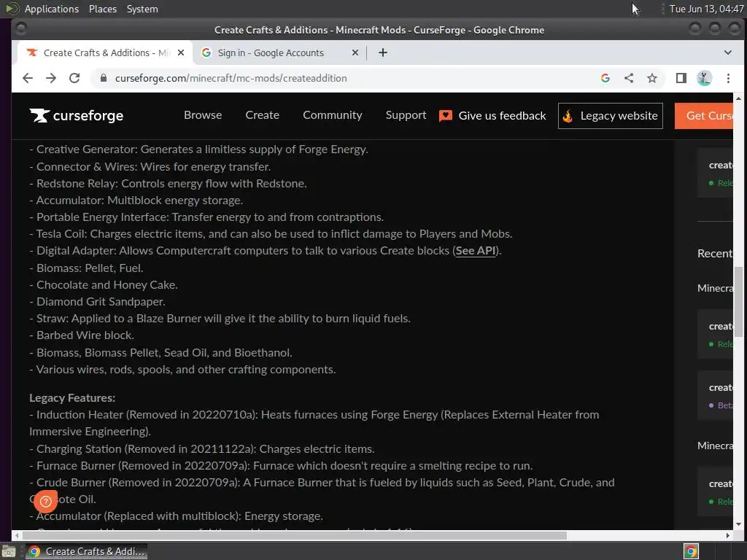This screenshot has width=747, height=560.
Task: Open the Applications menu
Action: [x=52, y=9]
